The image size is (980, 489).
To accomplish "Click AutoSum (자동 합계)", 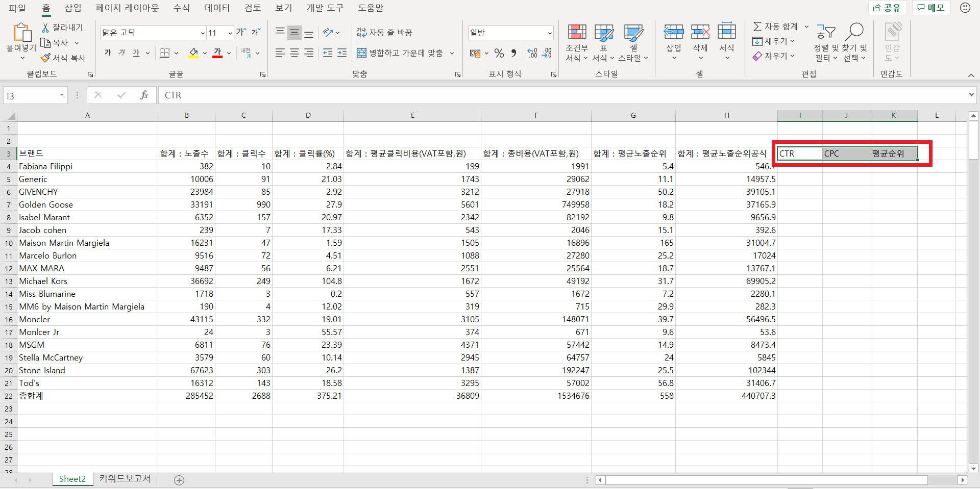I will (x=775, y=27).
